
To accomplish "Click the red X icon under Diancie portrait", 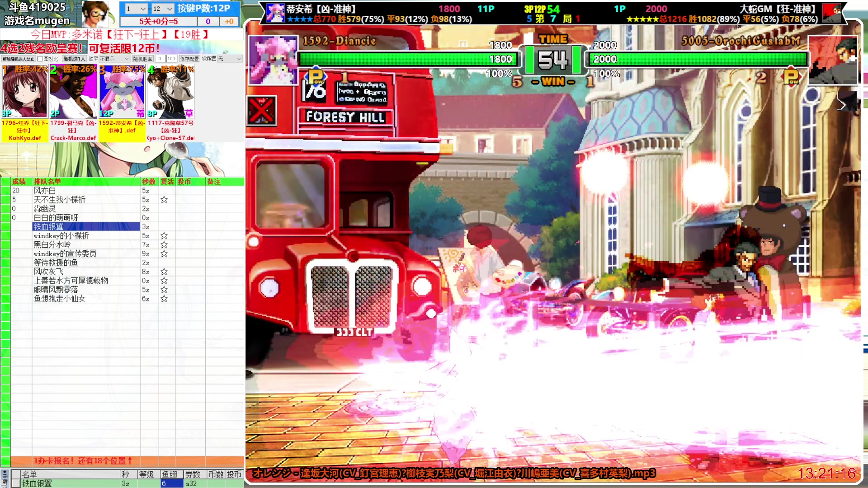I will pos(262,110).
